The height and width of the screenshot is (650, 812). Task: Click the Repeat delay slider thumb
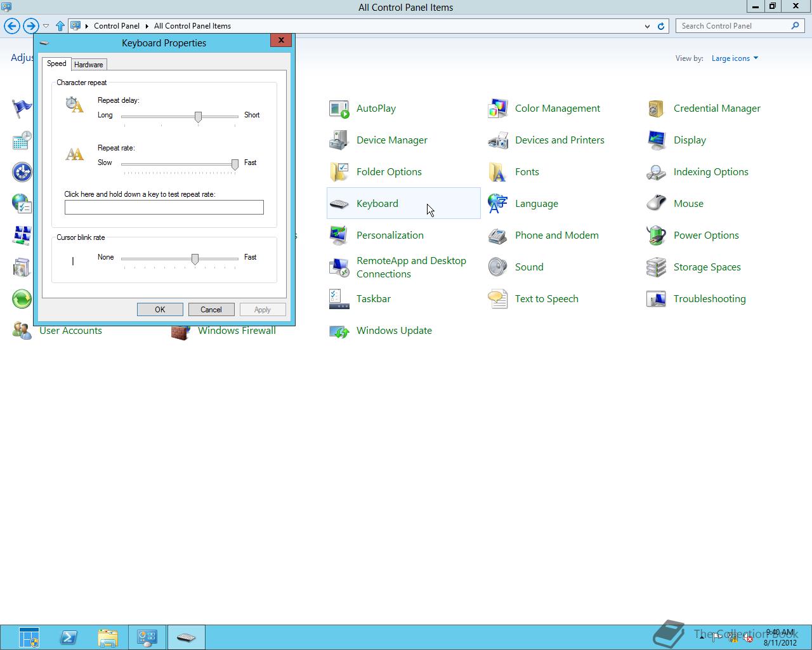click(x=198, y=117)
